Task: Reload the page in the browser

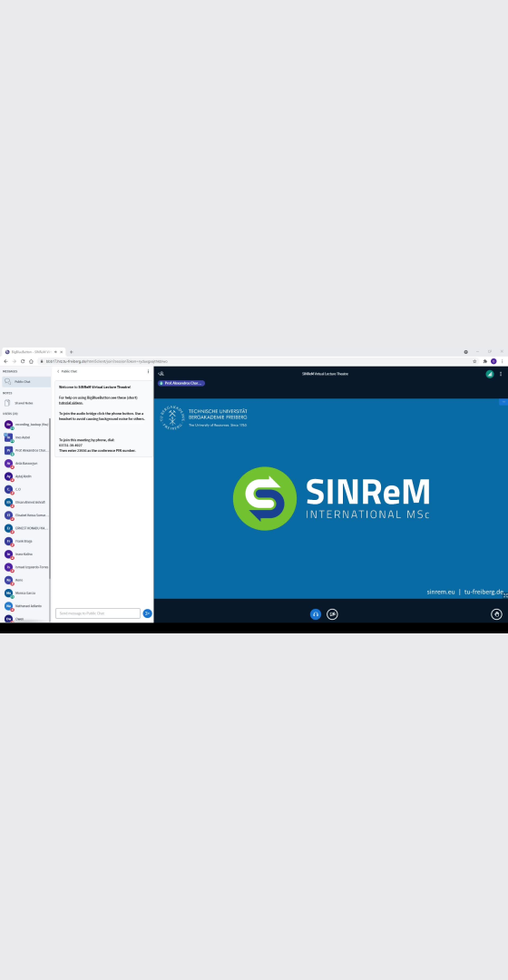Action: [23, 361]
